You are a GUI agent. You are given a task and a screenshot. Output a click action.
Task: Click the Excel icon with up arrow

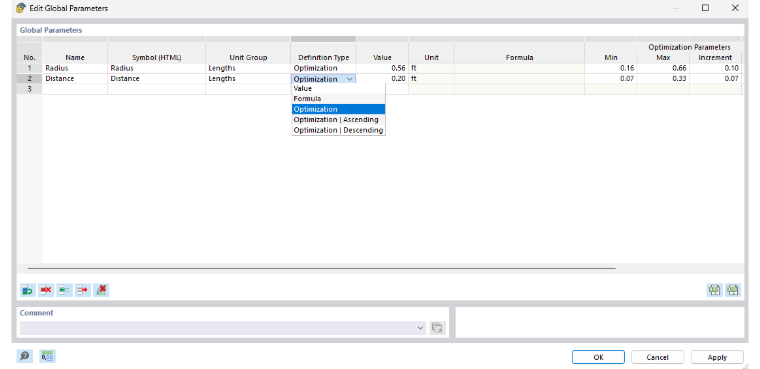coord(733,290)
